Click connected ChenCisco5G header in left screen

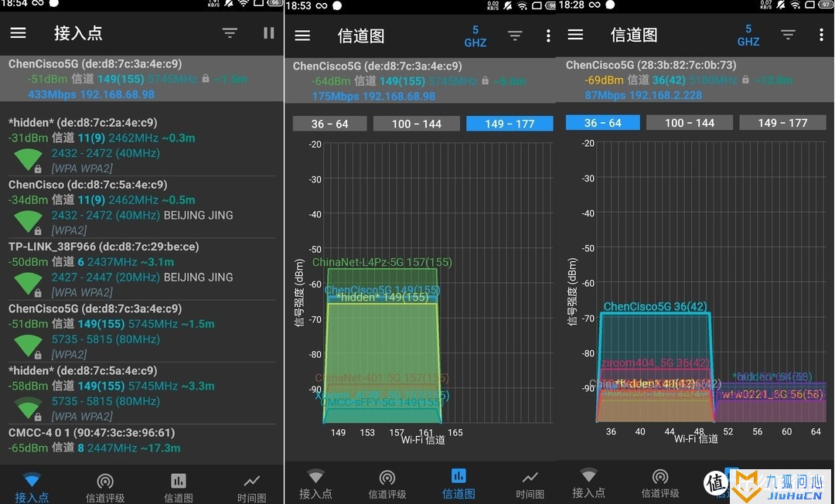(141, 79)
